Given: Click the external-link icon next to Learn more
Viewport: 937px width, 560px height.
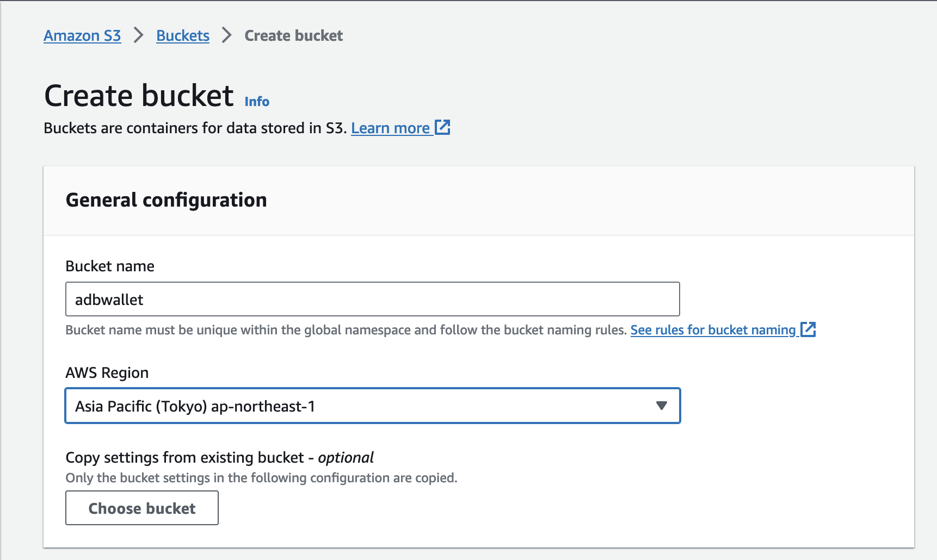Looking at the screenshot, I should (x=442, y=128).
